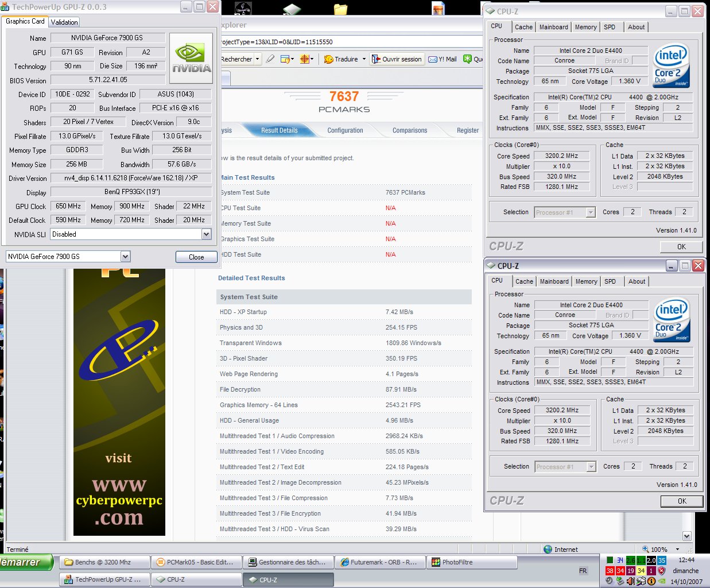
Task: Click the highlighter pencil icon in browser toolbar
Action: coord(270,59)
